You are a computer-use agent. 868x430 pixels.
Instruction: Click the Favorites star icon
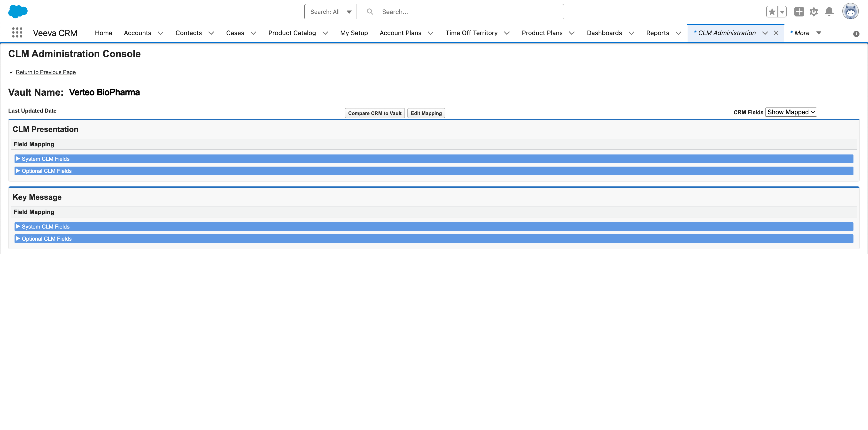772,12
